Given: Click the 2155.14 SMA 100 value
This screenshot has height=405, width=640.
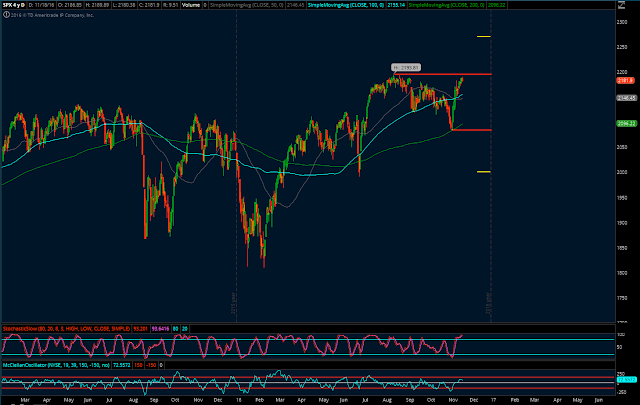Looking at the screenshot, I should click(x=396, y=5).
